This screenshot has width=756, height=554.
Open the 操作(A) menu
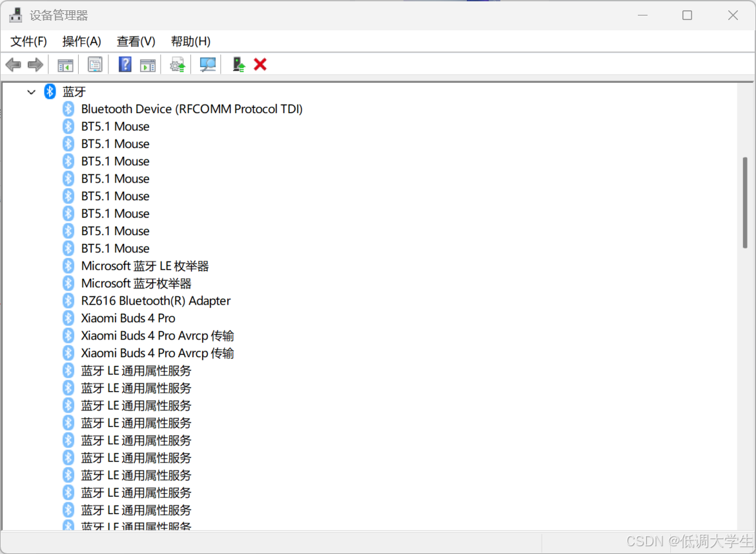81,41
